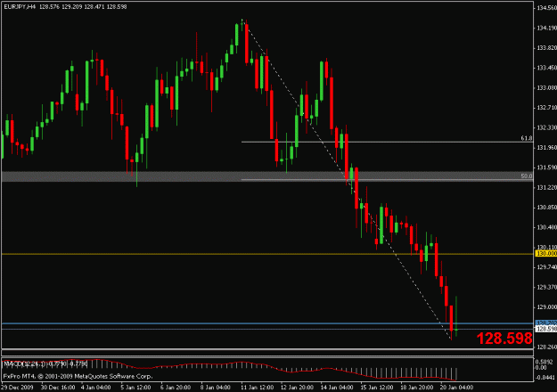Click the 132.710 price axis label
557x392 pixels.
coord(546,107)
